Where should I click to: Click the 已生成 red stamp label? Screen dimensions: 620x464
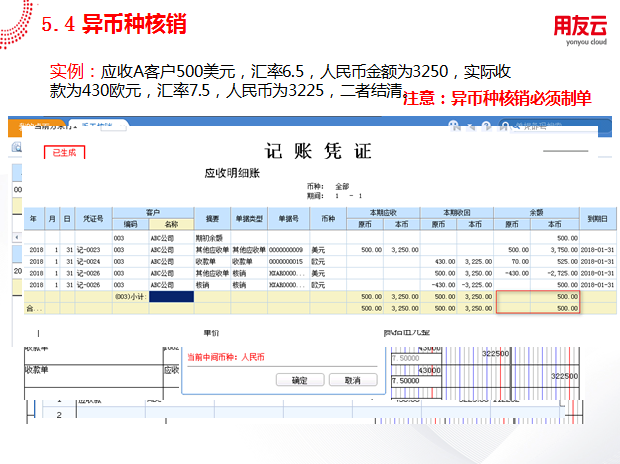65,152
